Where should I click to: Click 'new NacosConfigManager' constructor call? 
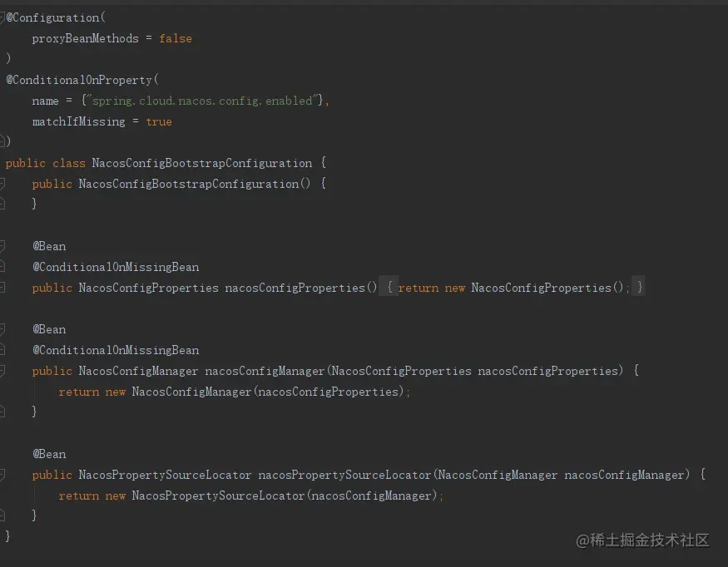pyautogui.click(x=178, y=392)
